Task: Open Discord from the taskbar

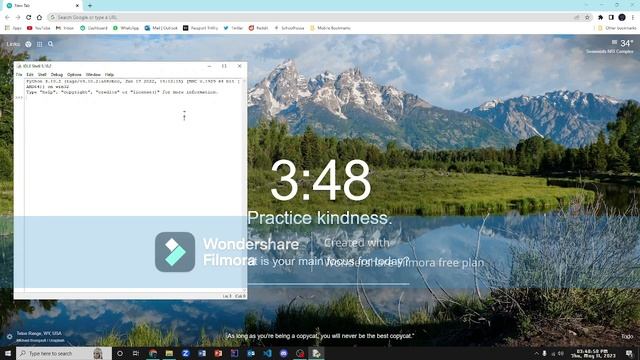Action: click(x=284, y=353)
